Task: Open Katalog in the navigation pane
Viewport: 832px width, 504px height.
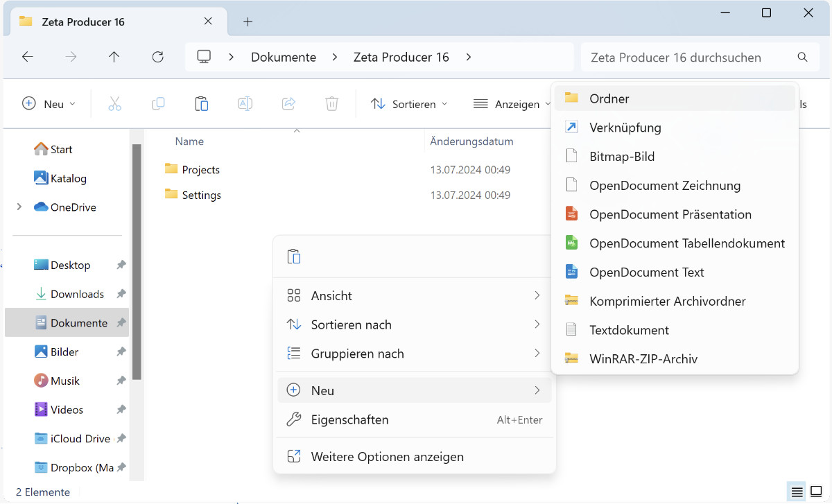Action: click(x=60, y=178)
